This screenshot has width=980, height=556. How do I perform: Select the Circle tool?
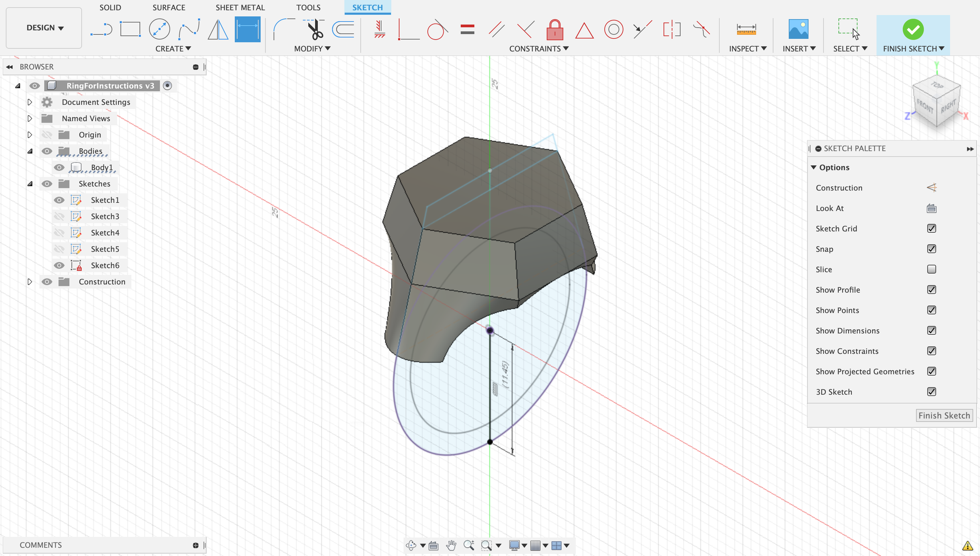tap(159, 29)
